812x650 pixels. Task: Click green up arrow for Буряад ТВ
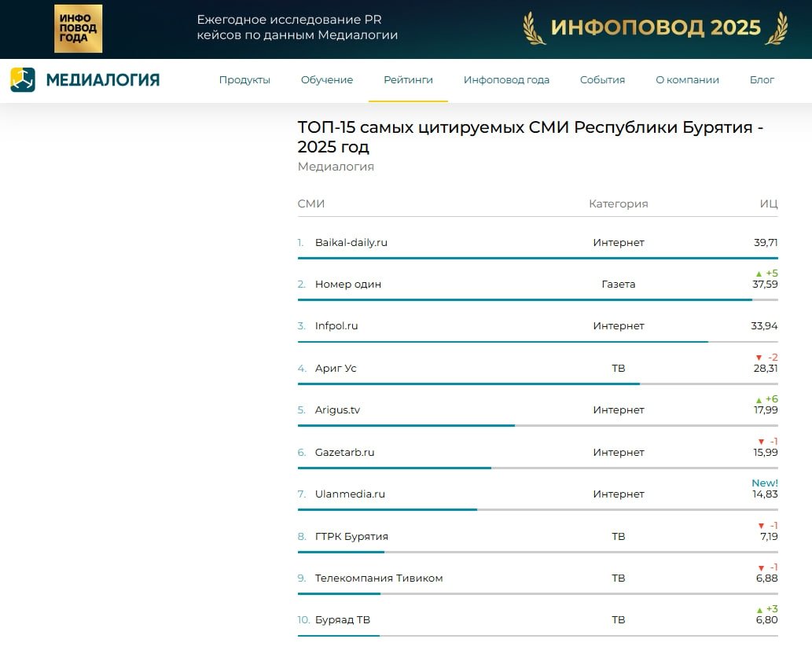coord(759,610)
